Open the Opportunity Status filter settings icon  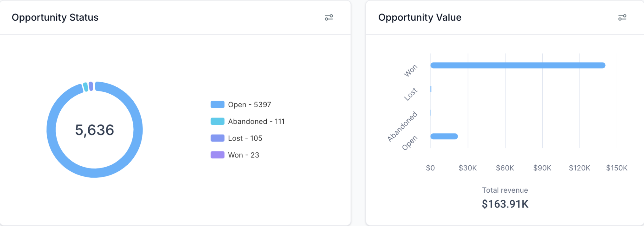click(x=329, y=18)
